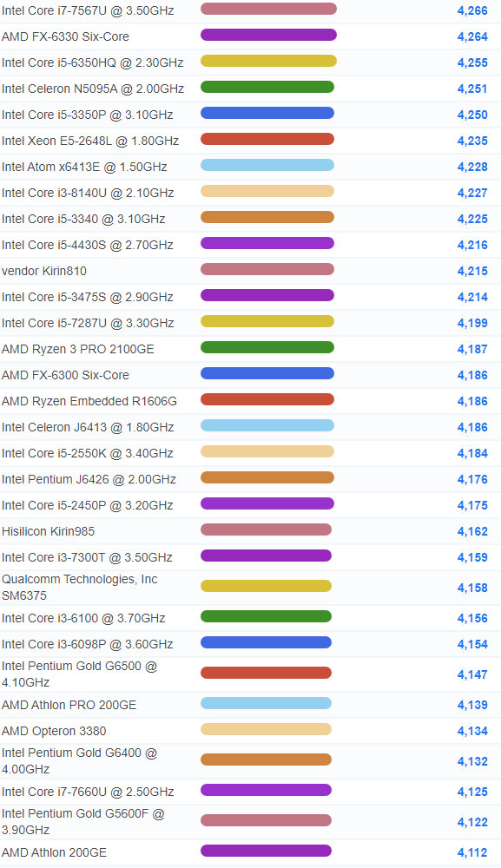Viewport: 501px width, 868px height.
Task: Click the light blue bar for Athlon PRO 200GE
Action: pyautogui.click(x=266, y=703)
